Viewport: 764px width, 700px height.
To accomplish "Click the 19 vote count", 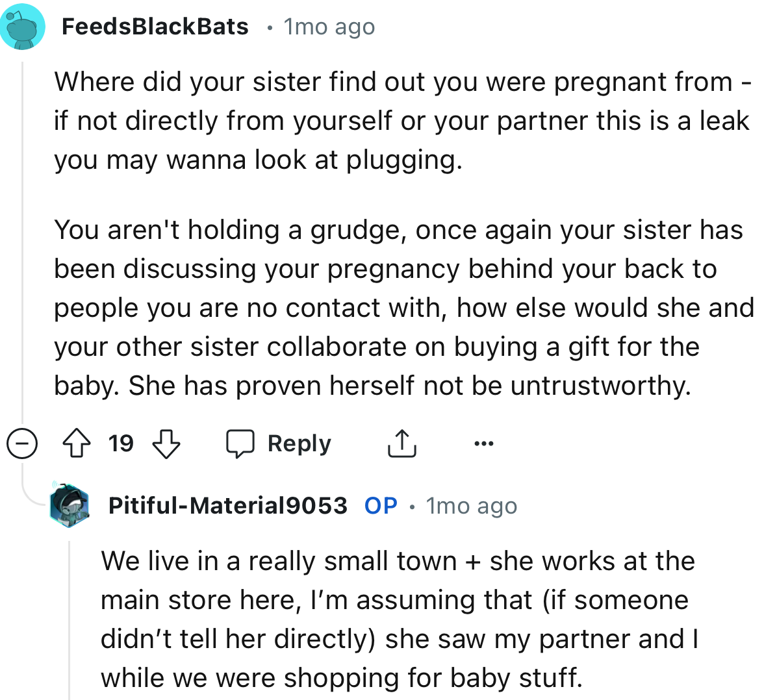I will tap(123, 444).
